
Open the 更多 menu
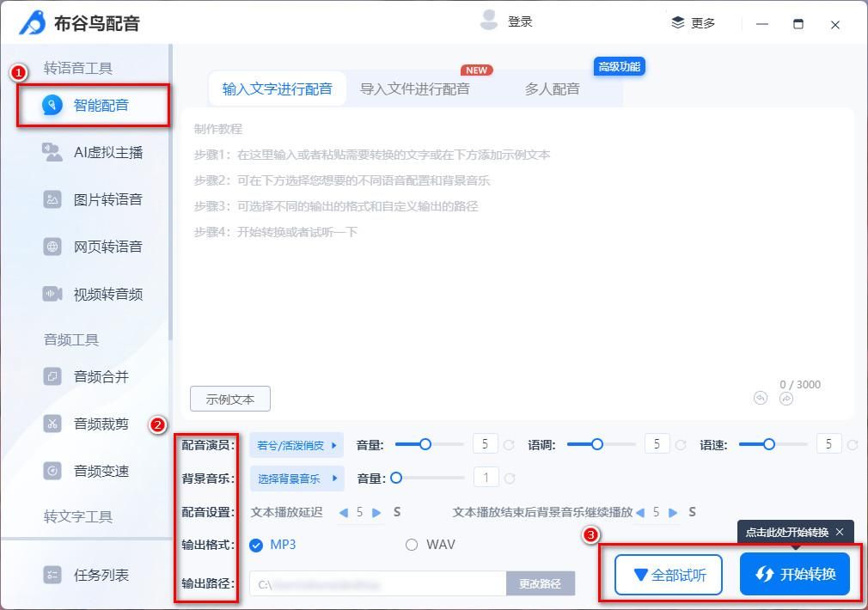point(693,22)
